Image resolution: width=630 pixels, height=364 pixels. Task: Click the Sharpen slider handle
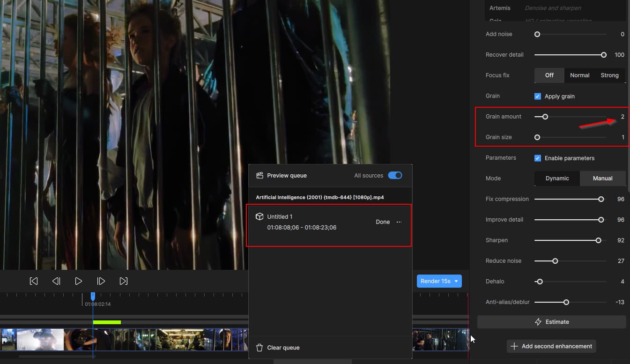click(598, 240)
